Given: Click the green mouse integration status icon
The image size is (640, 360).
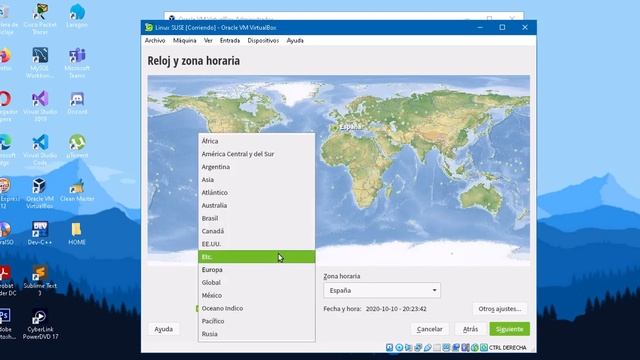Looking at the screenshot, I should (475, 347).
